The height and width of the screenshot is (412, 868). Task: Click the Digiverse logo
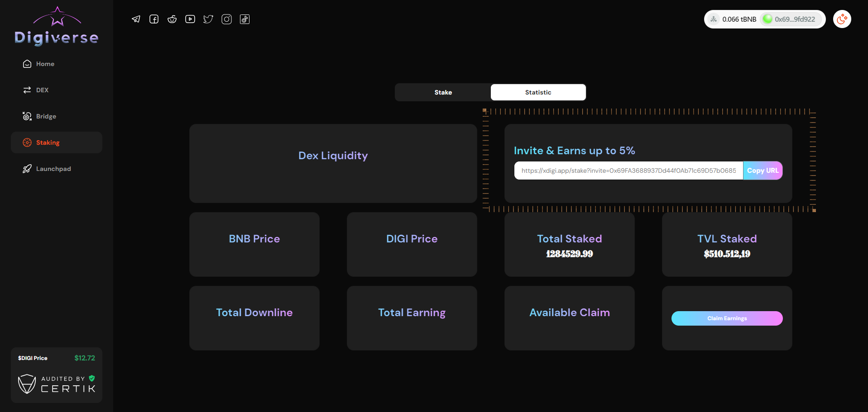[57, 26]
